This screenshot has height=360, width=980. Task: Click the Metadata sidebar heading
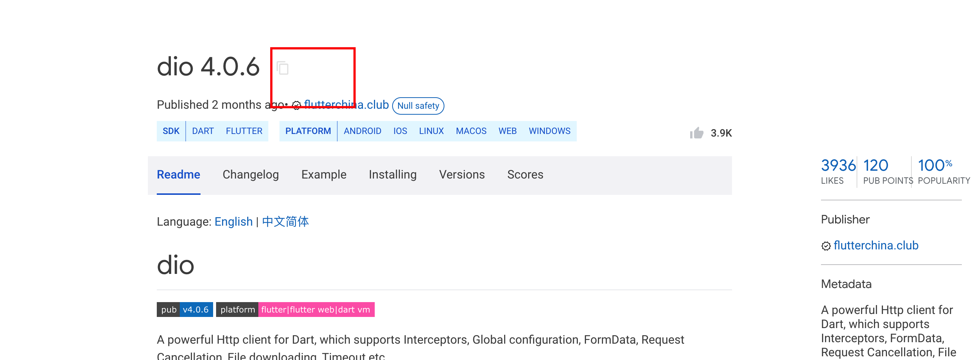point(846,284)
